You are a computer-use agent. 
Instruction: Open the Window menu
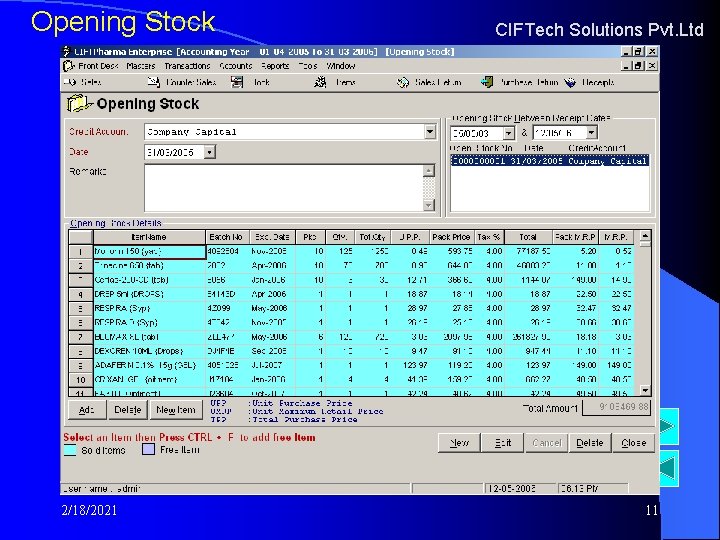pos(341,66)
